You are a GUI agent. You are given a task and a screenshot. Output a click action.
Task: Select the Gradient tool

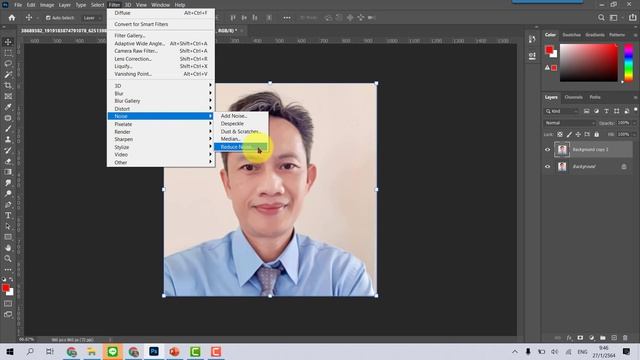[x=8, y=172]
